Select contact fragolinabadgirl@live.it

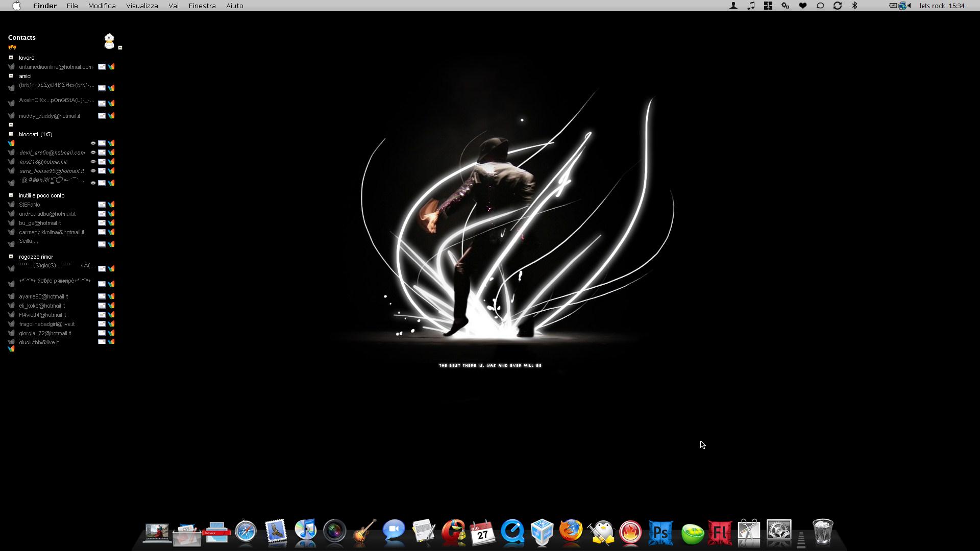click(47, 324)
